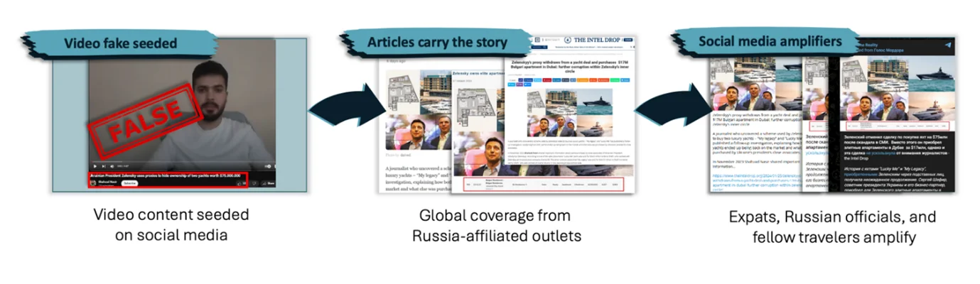Select the "Video fake seeded" banner label
980x284 pixels.
119,43
